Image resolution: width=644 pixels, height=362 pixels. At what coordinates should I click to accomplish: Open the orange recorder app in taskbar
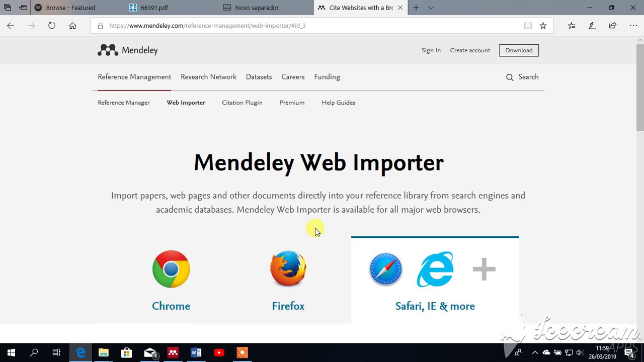pos(242,352)
